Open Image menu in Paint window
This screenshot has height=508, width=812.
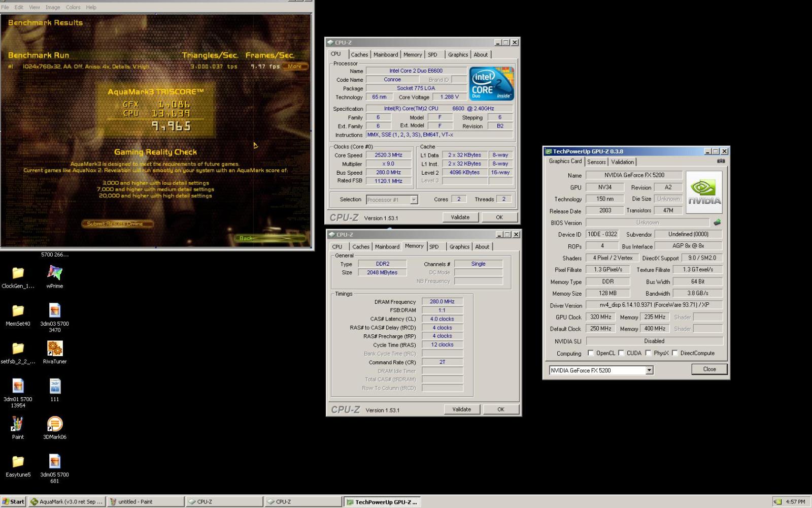[x=53, y=7]
